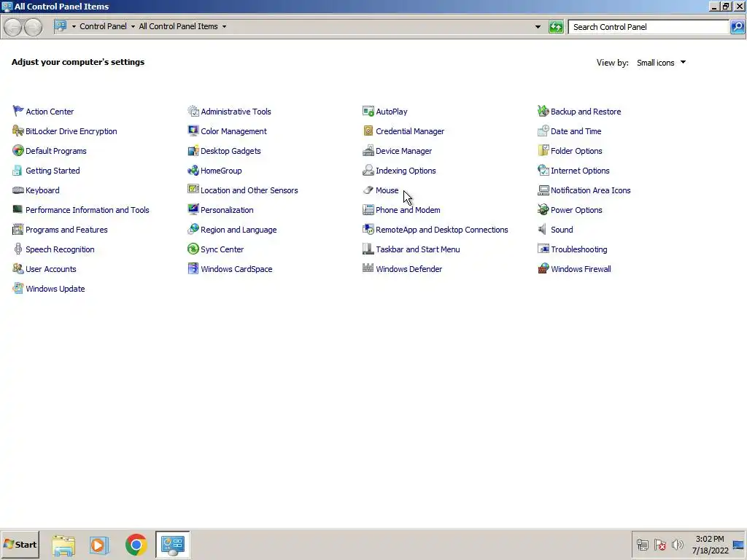Expand the View by Small icons dropdown
Screen dimensions: 747x560
coord(661,63)
